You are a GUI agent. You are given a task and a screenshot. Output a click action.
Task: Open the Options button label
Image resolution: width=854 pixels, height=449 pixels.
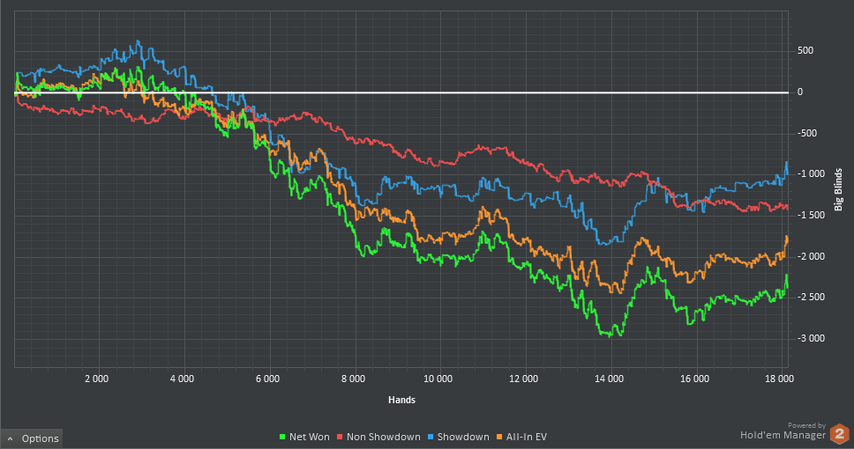(40, 438)
